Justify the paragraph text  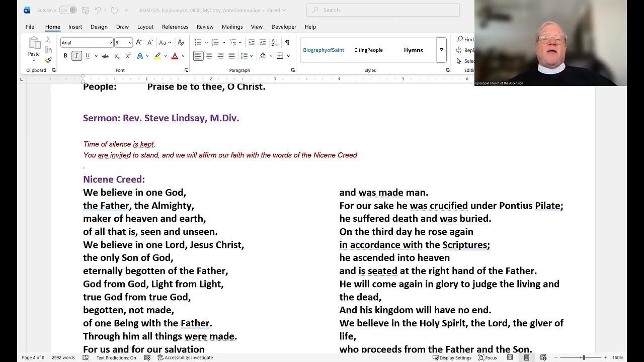[231, 56]
